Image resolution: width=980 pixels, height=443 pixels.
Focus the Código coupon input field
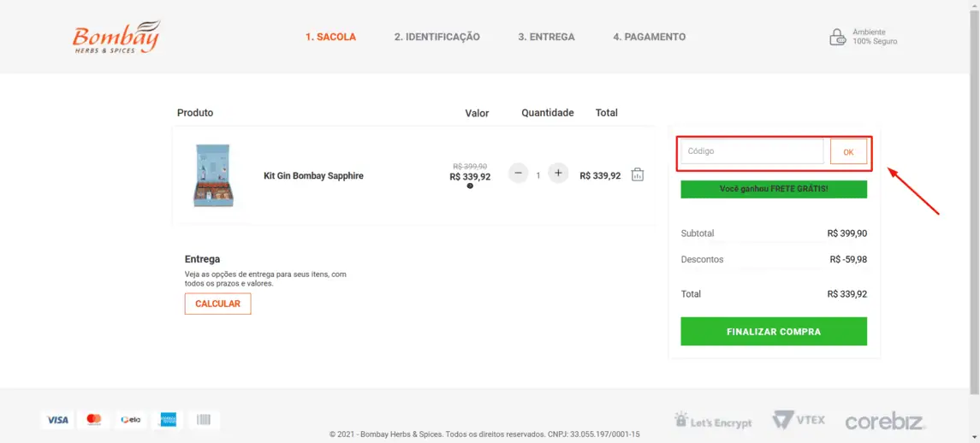click(x=751, y=151)
